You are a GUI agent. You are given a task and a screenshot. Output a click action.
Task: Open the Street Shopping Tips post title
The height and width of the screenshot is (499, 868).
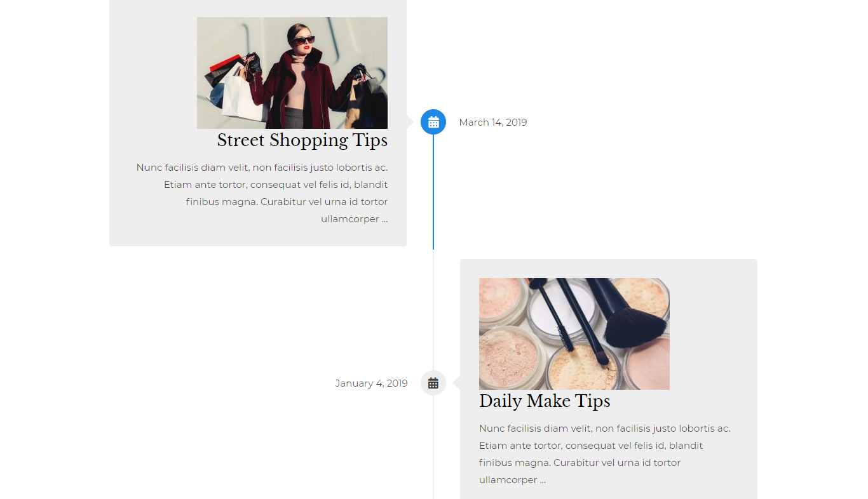click(x=302, y=140)
